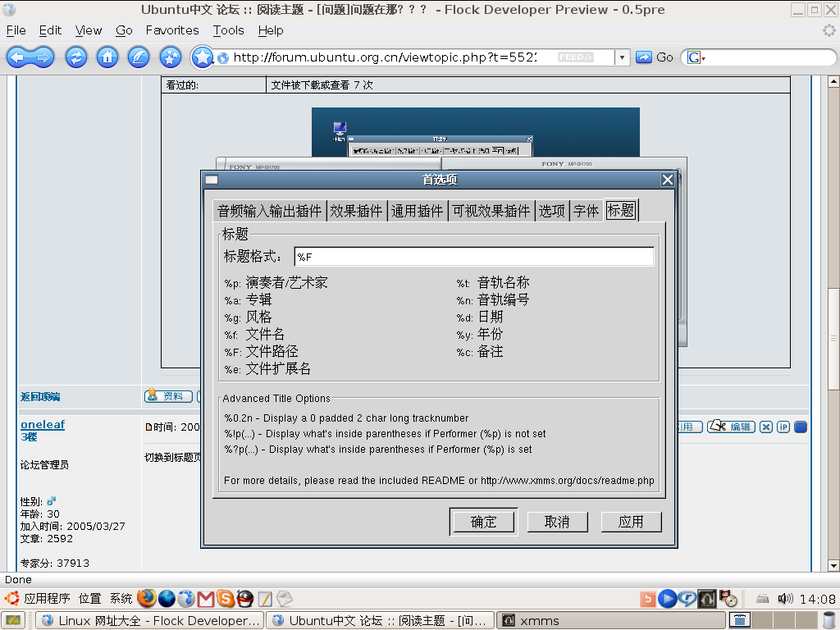This screenshot has width=840, height=630.
Task: Click the FEED indicator in address bar
Action: 575,57
